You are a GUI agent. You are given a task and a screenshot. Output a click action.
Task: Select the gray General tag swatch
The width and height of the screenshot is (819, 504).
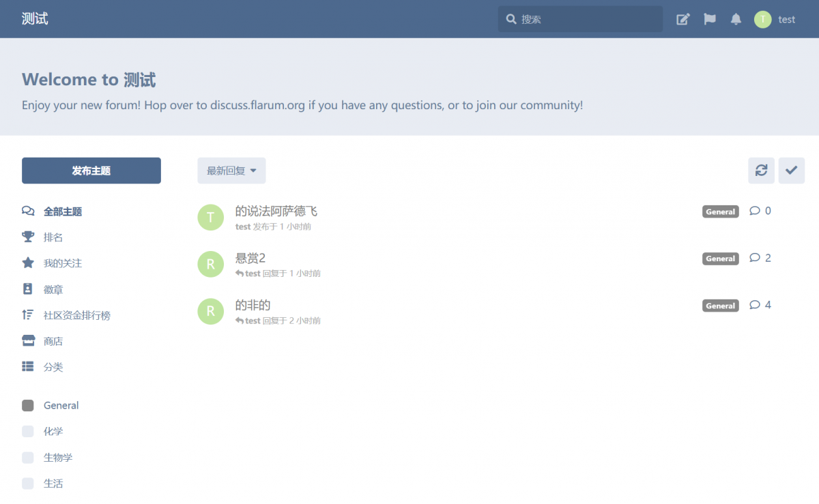28,405
